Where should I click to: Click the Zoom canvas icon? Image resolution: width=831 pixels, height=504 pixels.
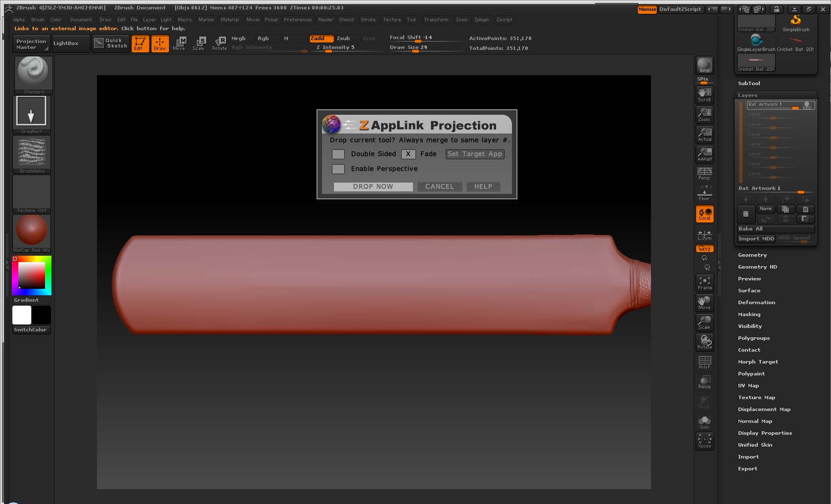pos(704,114)
